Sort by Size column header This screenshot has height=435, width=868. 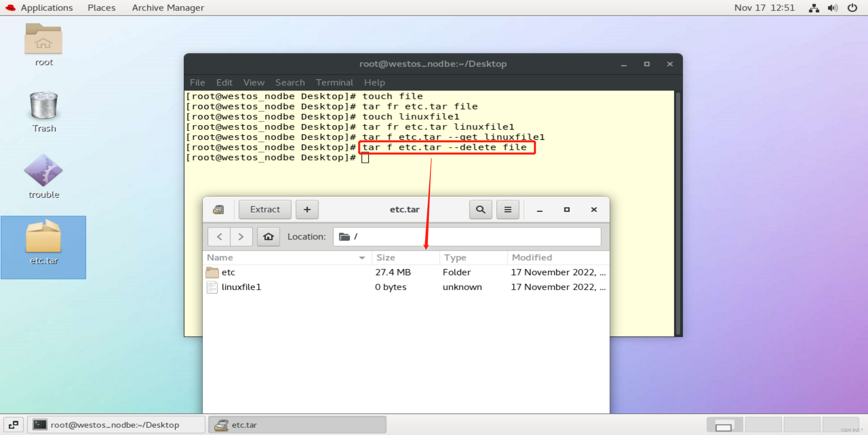[x=386, y=258]
